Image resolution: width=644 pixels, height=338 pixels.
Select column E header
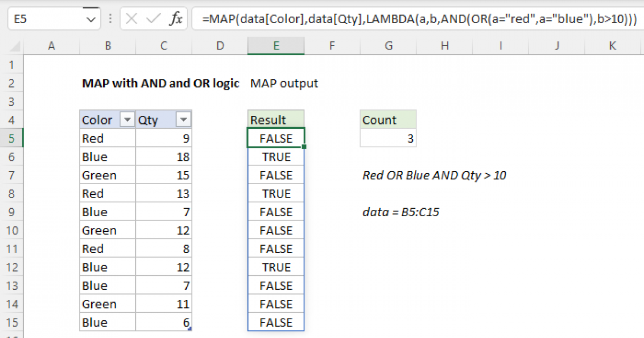276,47
